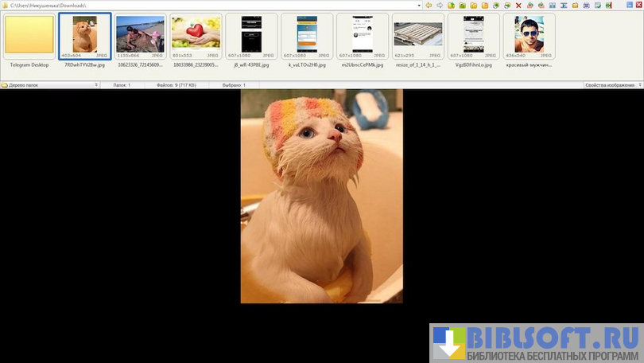The width and height of the screenshot is (644, 363).
Task: Select the красивый-мужчина portrait thumbnail
Action: pos(529,37)
